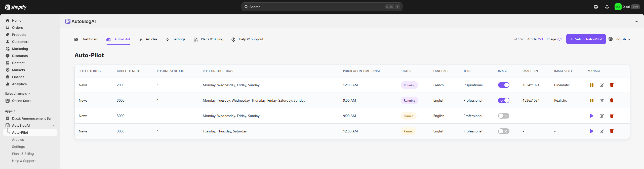The height and width of the screenshot is (169, 644).
Task: Open Settings in the sidebar submenu
Action: point(30,147)
